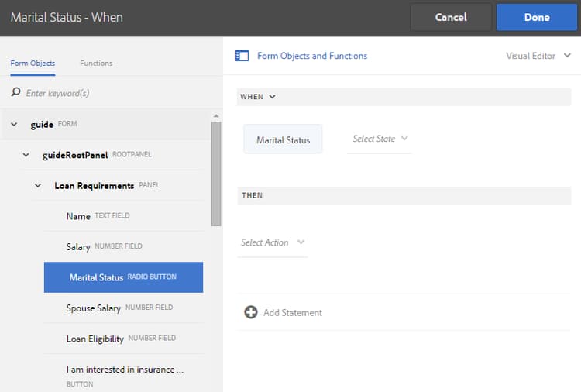
Task: Click the search magnifier icon
Action: [15, 93]
